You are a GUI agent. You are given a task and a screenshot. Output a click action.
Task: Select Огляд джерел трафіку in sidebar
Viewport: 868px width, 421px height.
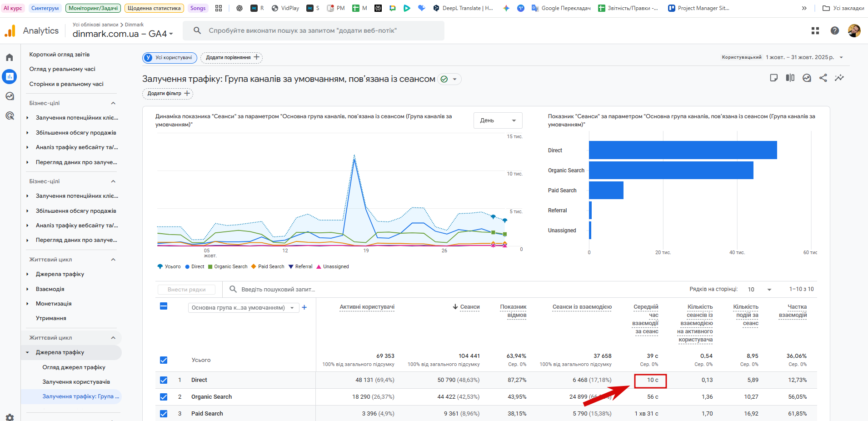coord(74,367)
